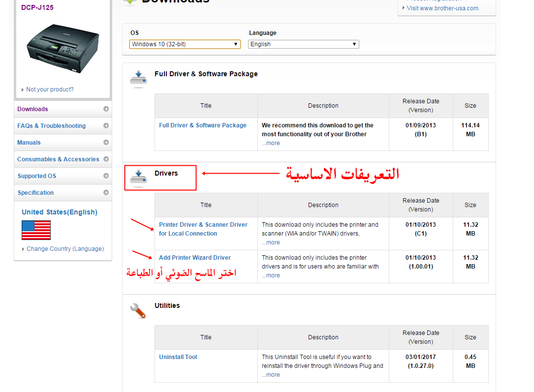The width and height of the screenshot is (534, 392).
Task: Click Change Country (Language) link
Action: 65,249
